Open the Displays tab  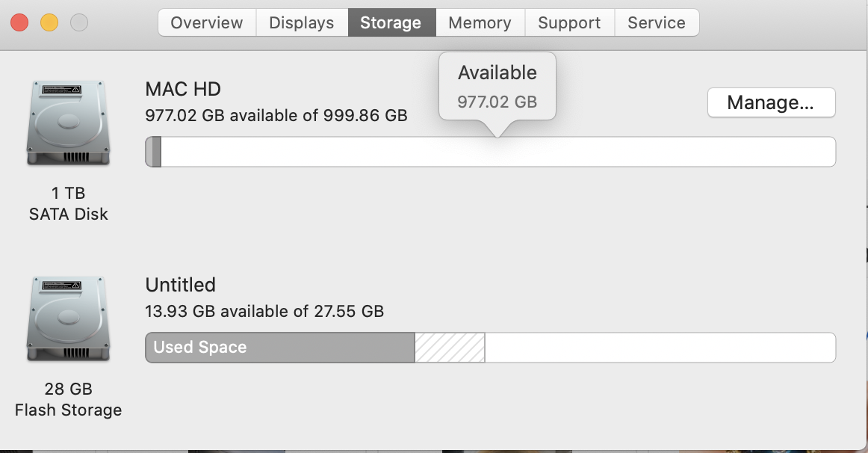click(302, 22)
